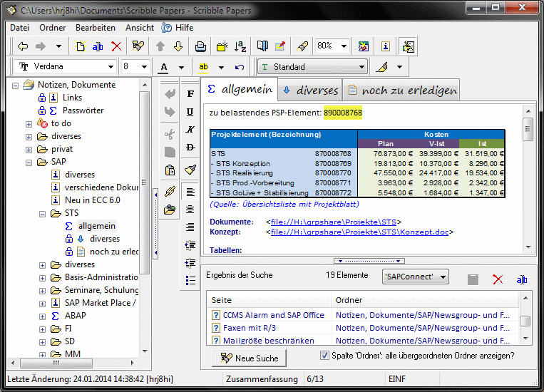Click the bullet list icon
544x392 pixels.
190,280
